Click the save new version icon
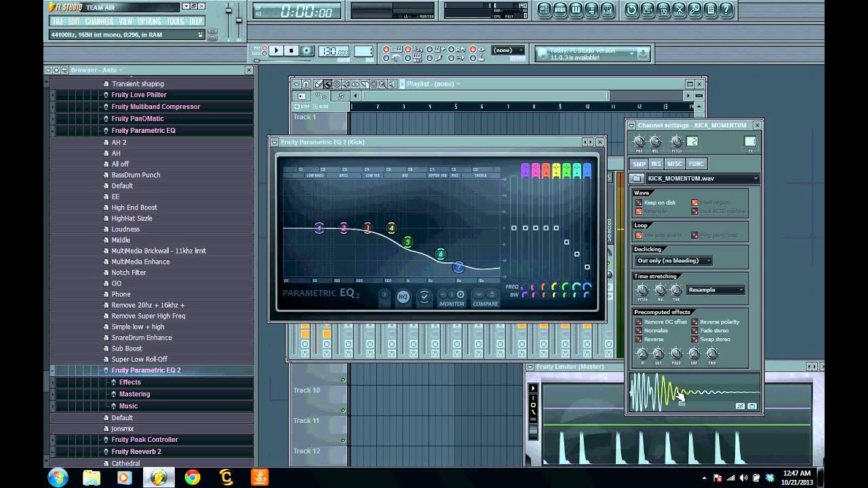868x488 pixels. (648, 9)
